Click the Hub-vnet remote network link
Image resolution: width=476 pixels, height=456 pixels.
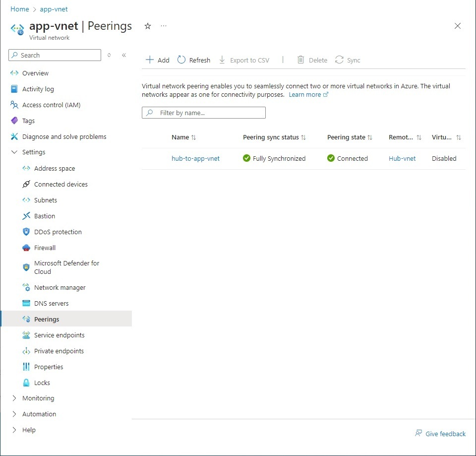point(402,159)
